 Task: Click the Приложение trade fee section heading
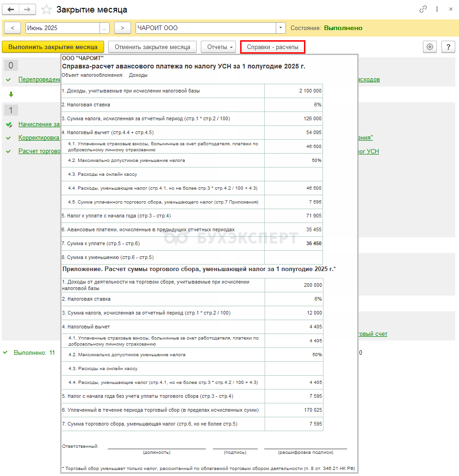(x=199, y=269)
